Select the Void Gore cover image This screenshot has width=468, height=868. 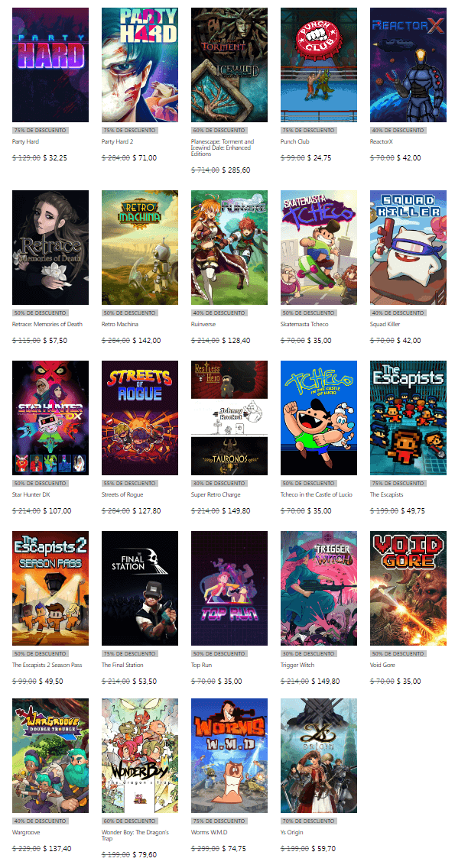(408, 588)
